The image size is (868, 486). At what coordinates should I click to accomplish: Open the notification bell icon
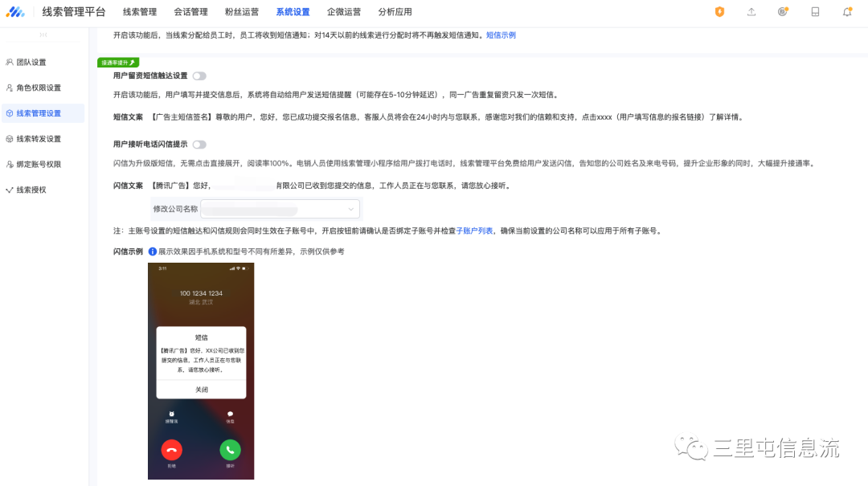point(847,12)
